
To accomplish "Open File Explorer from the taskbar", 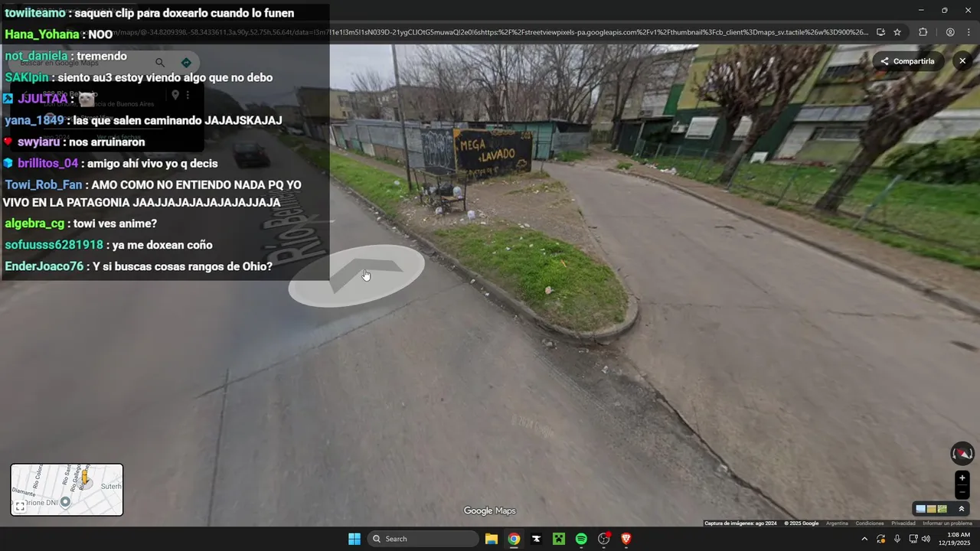I will (x=492, y=539).
